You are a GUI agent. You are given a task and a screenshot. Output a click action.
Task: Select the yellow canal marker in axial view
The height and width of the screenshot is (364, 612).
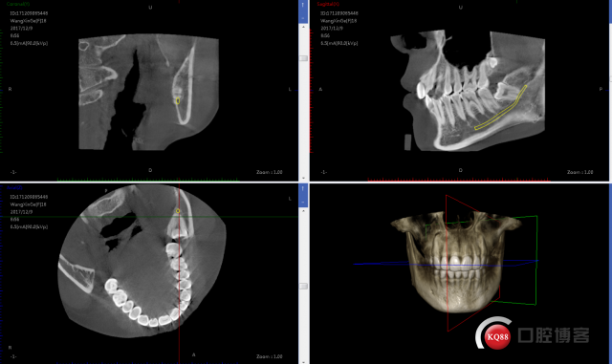[178, 211]
